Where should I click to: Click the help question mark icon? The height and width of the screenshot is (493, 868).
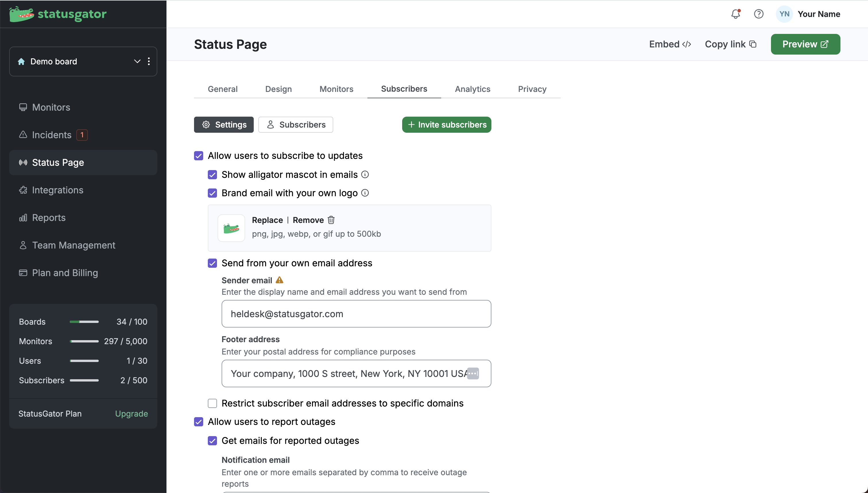point(758,14)
